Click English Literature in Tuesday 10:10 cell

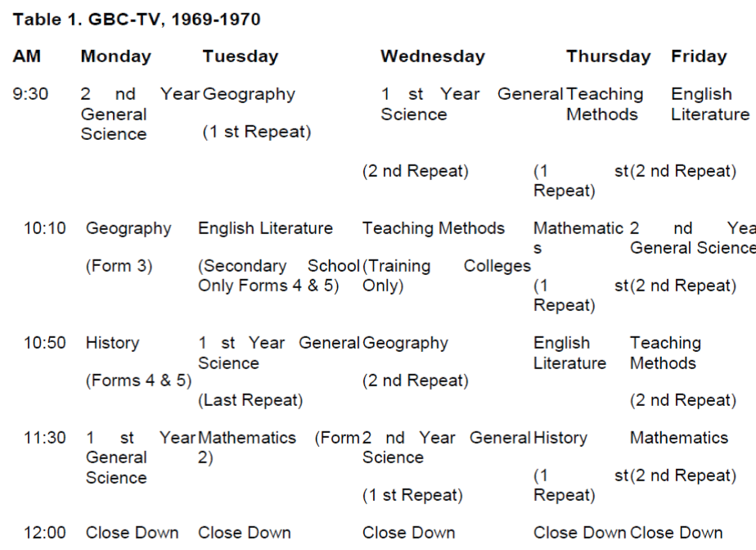click(265, 228)
